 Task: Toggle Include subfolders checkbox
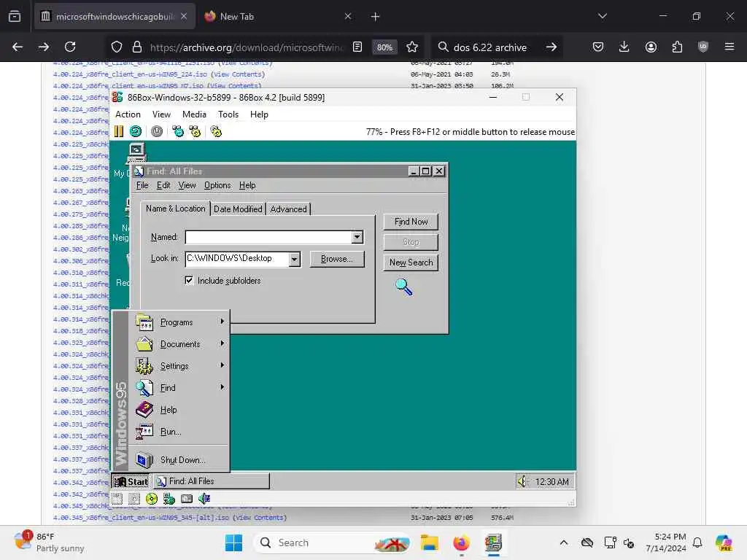click(x=189, y=280)
